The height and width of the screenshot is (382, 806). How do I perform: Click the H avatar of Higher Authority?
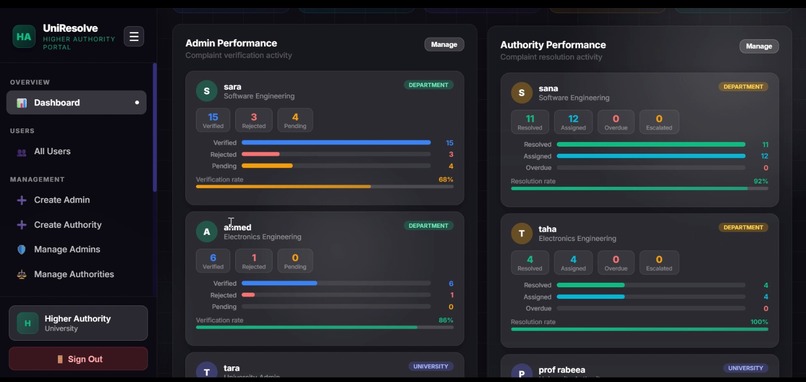click(27, 323)
